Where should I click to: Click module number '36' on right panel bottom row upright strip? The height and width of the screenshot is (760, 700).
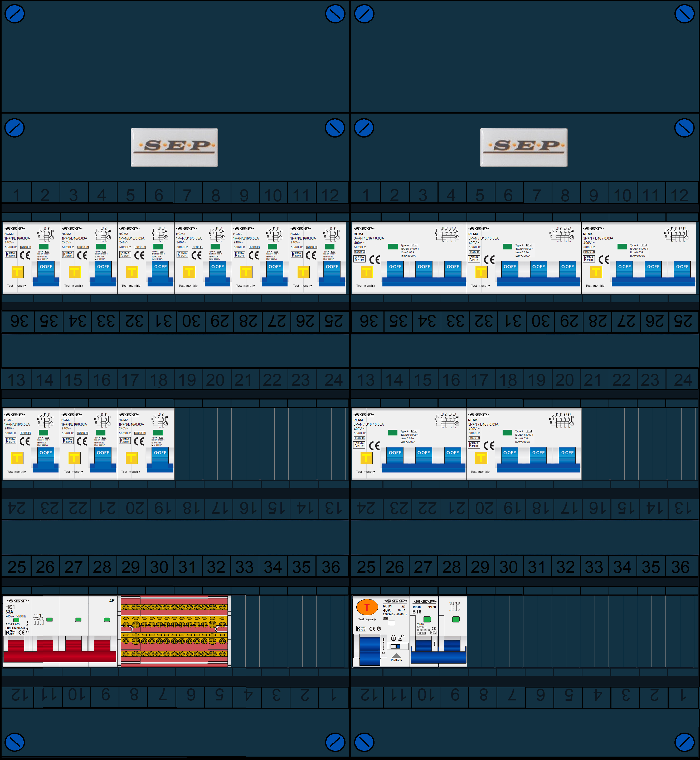click(x=680, y=567)
